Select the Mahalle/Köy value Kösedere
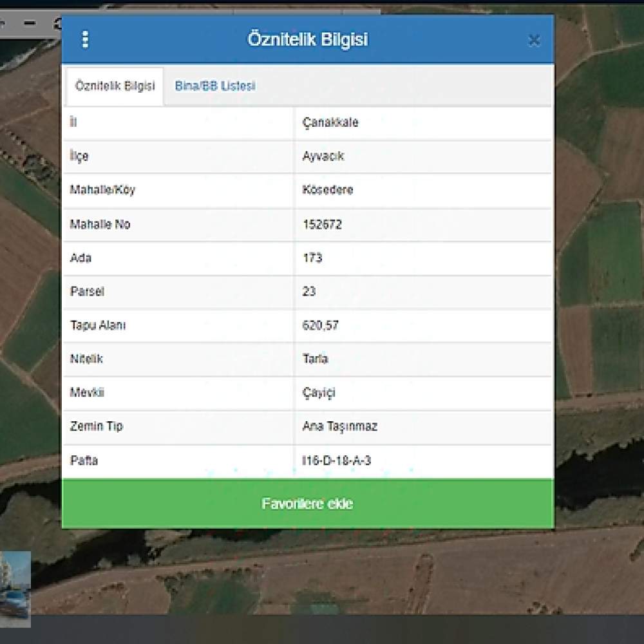This screenshot has width=644, height=644. [x=328, y=190]
